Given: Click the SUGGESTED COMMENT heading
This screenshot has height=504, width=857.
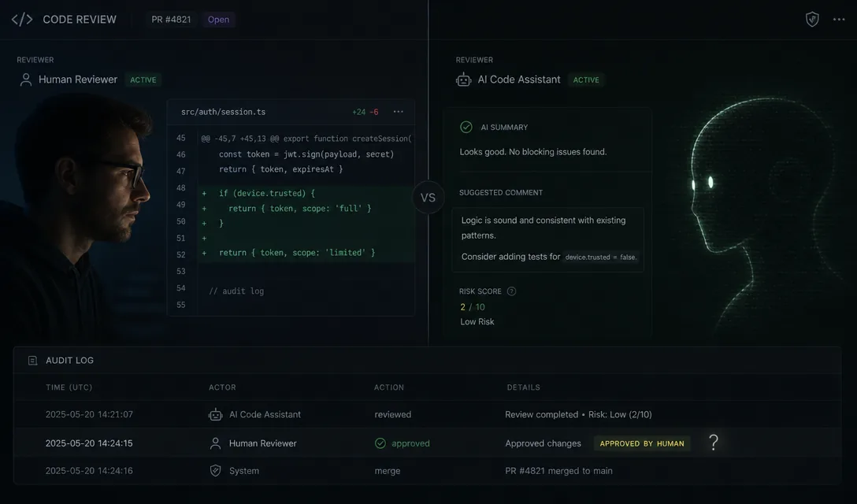Looking at the screenshot, I should point(501,193).
